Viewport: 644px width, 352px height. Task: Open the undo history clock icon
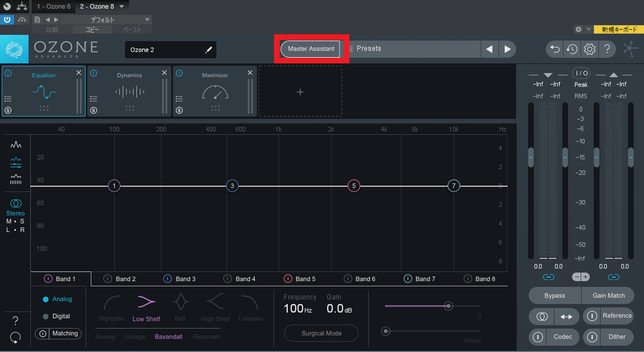point(572,49)
